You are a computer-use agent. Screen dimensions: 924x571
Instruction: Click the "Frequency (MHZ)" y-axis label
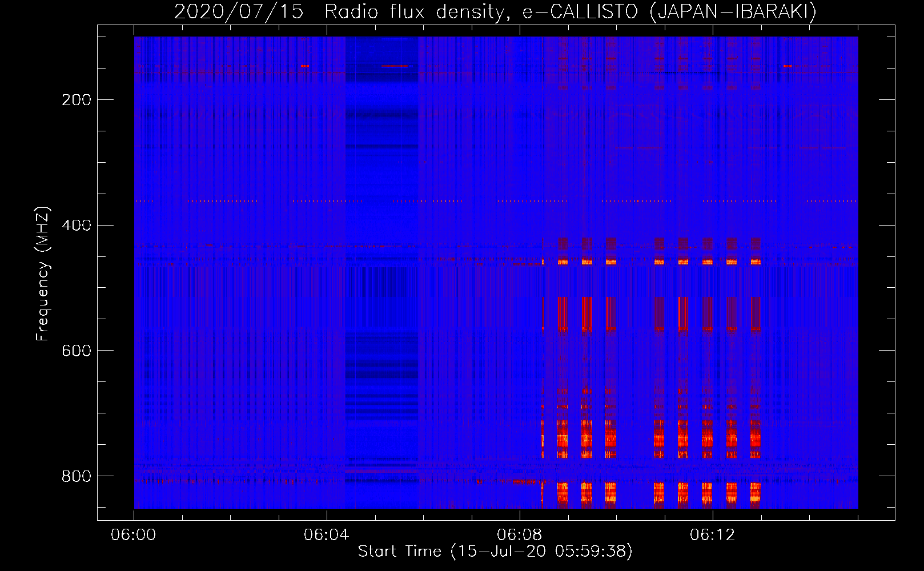tap(43, 274)
